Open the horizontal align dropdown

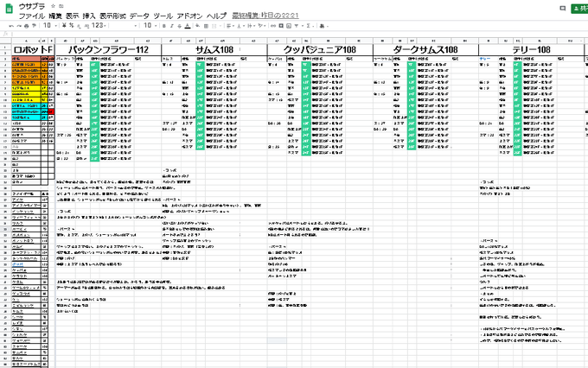(x=230, y=26)
